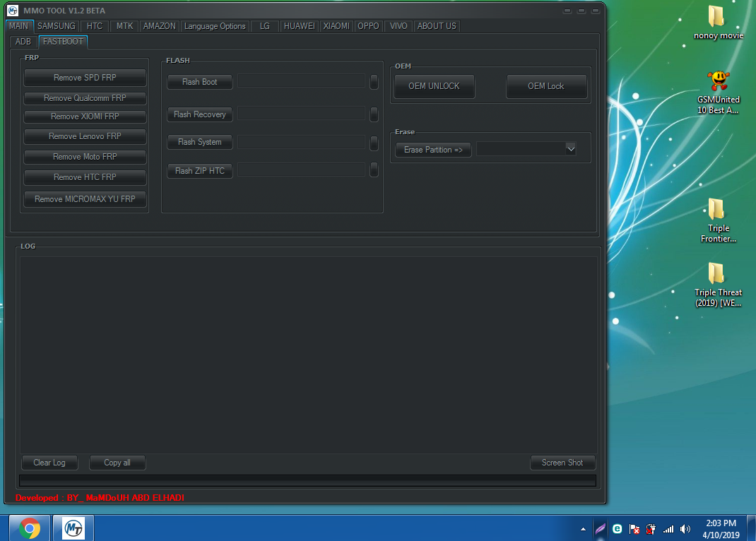Switch to the ADB sub-tab
This screenshot has height=541, width=756.
point(23,42)
